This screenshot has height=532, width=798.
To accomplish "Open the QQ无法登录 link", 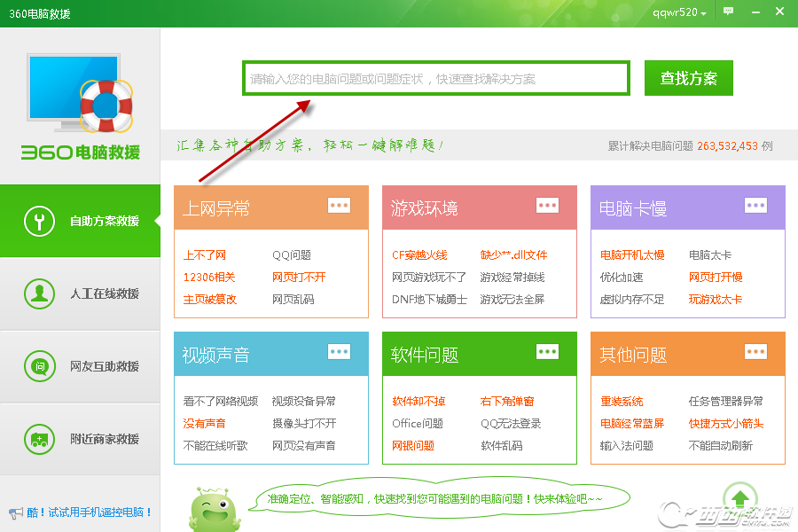I will point(511,424).
